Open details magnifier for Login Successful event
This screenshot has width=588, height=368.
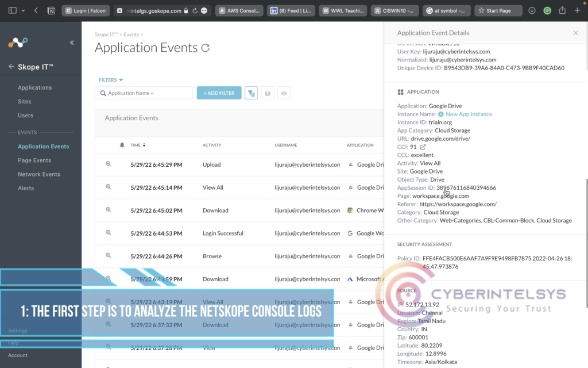point(109,233)
